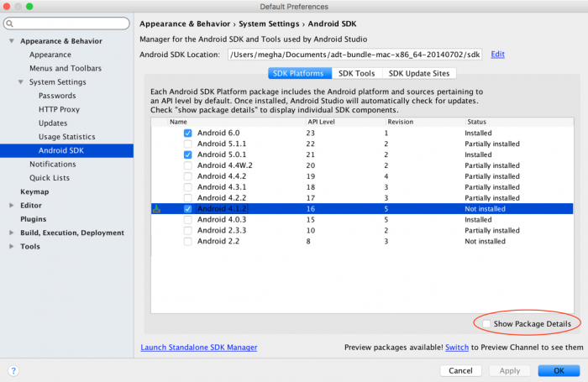
Task: Click Edit link for SDK location
Action: coord(497,55)
